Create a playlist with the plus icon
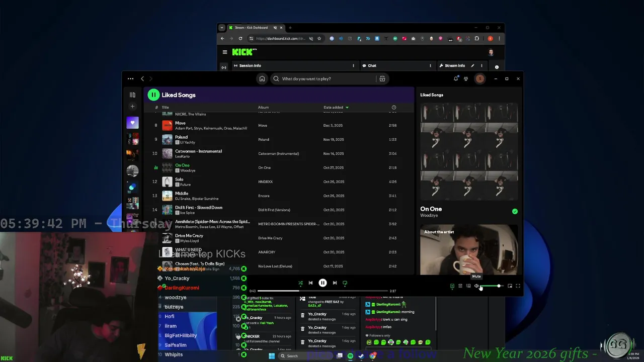 (132, 107)
